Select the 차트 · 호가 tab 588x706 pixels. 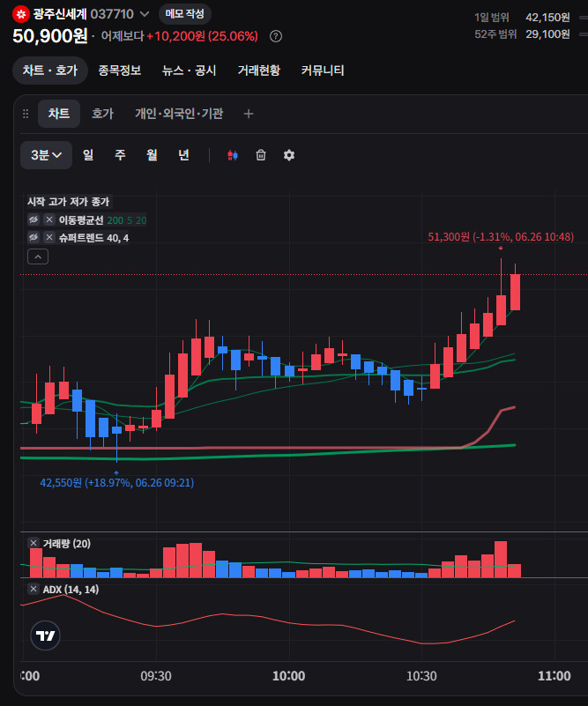click(x=50, y=71)
